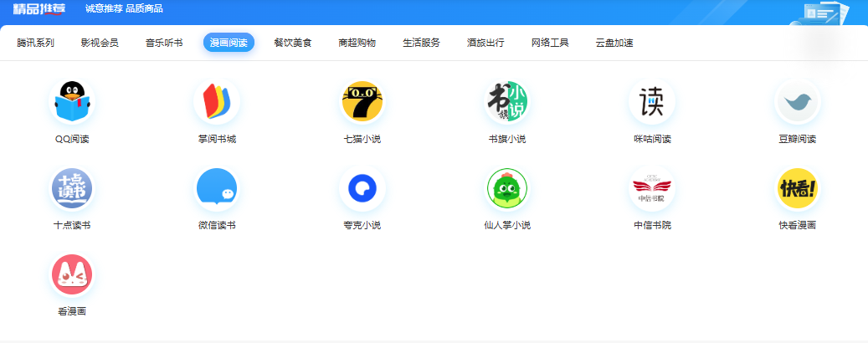
Task: Open the QQ阅读 penguin icon
Action: point(72,103)
